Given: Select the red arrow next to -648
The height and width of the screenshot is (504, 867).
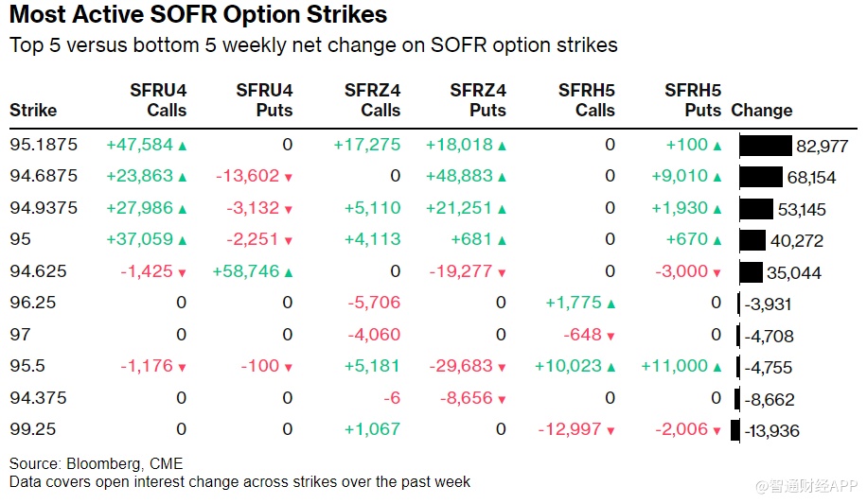Looking at the screenshot, I should 610,336.
